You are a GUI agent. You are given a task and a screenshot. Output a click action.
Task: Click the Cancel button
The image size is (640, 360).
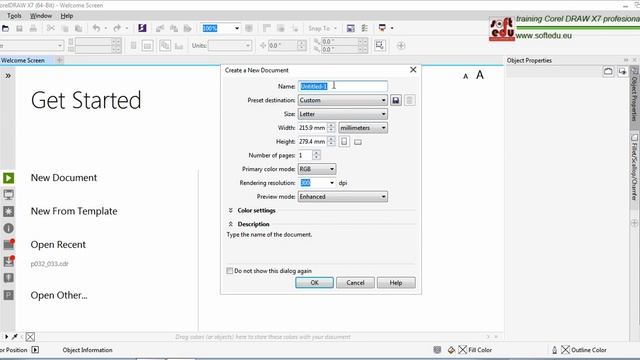point(355,282)
